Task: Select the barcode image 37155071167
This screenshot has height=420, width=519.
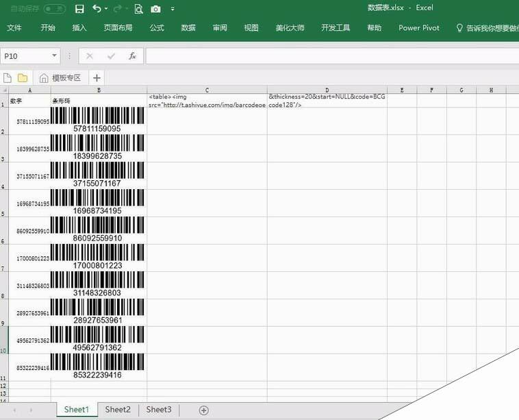Action: tap(97, 175)
